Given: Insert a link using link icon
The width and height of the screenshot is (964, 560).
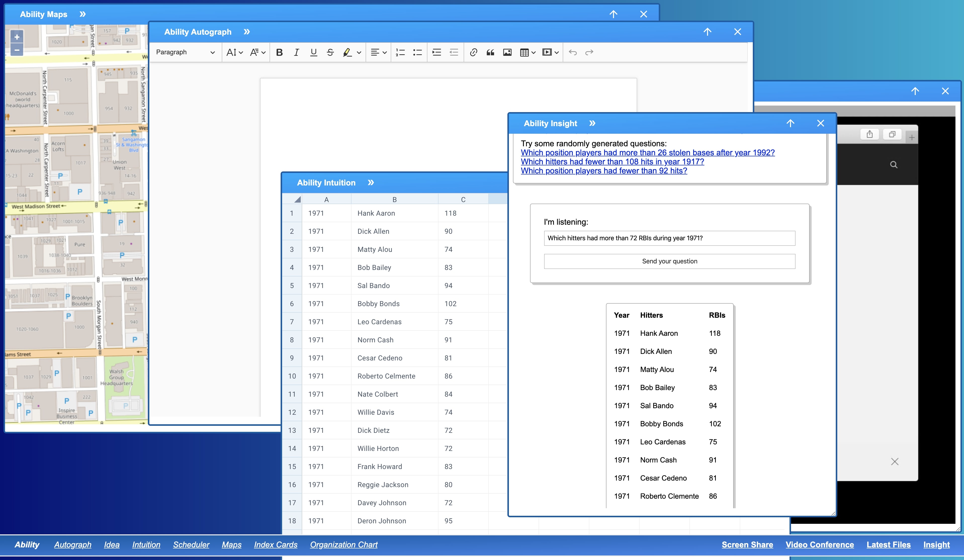Looking at the screenshot, I should click(473, 52).
